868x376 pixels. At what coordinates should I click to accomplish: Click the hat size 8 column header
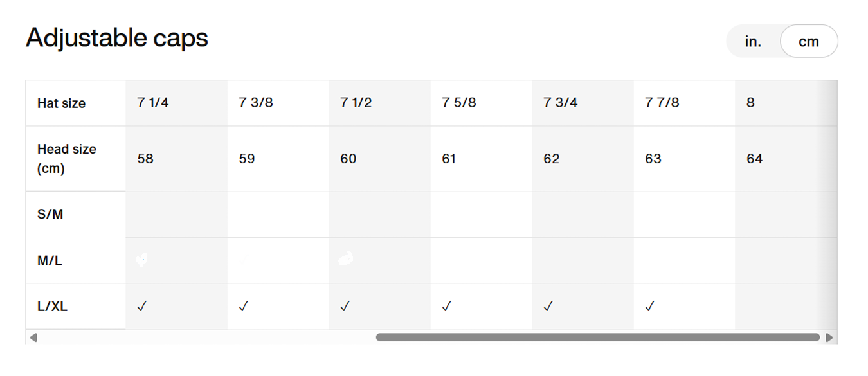750,103
